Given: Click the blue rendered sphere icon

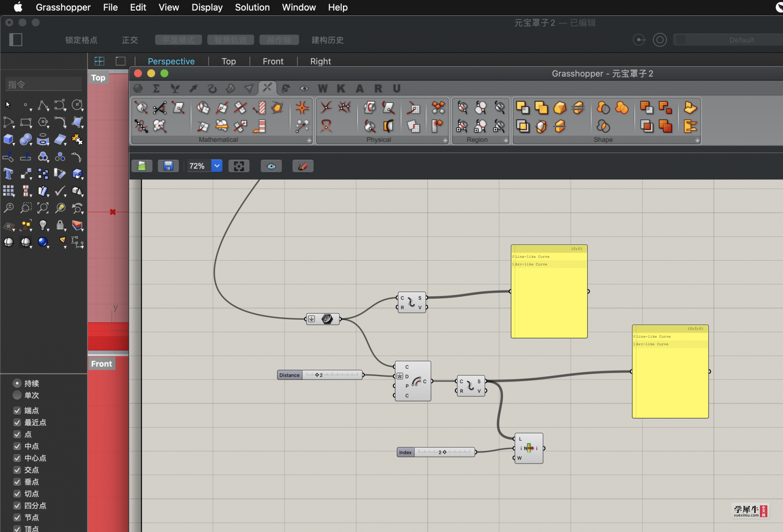Looking at the screenshot, I should 43,242.
